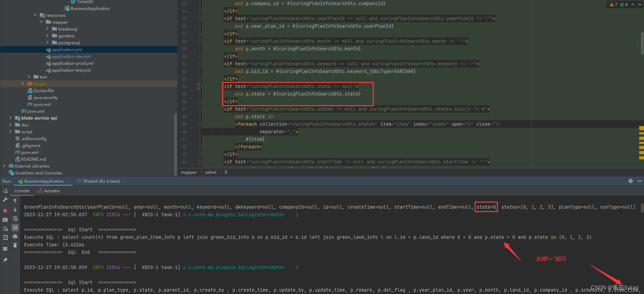The width and height of the screenshot is (644, 294).
Task: Click the green typo check indicator showing 4
Action: [x=624, y=4]
